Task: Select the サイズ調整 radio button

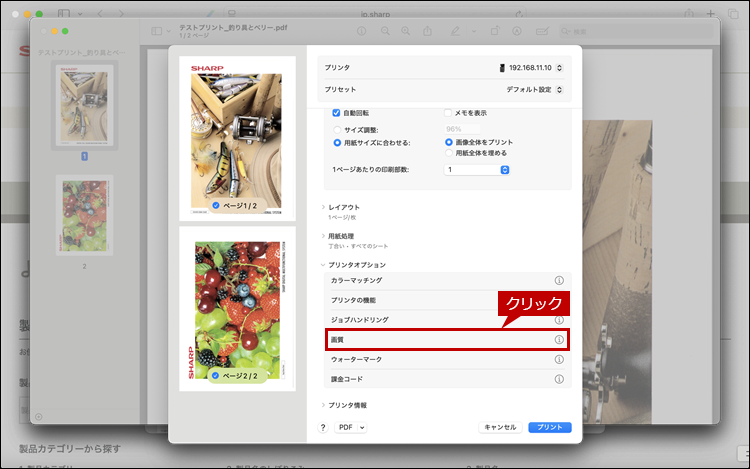Action: [x=336, y=129]
